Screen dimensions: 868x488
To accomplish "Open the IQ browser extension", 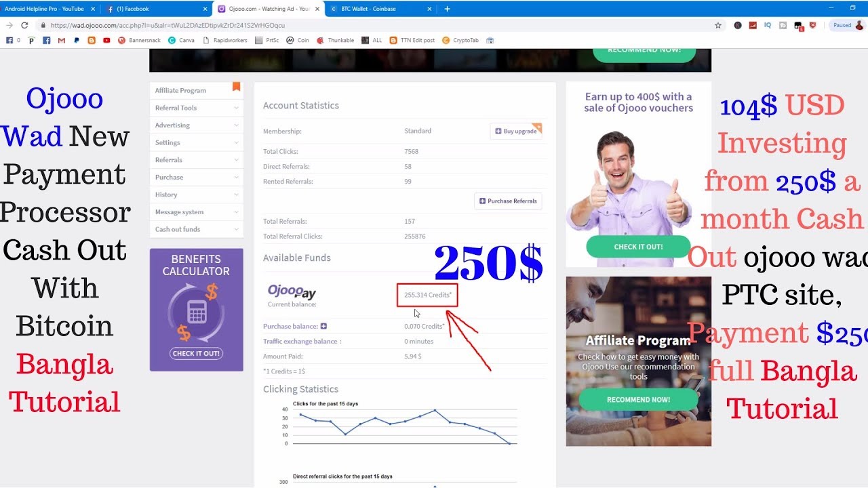I will (768, 25).
